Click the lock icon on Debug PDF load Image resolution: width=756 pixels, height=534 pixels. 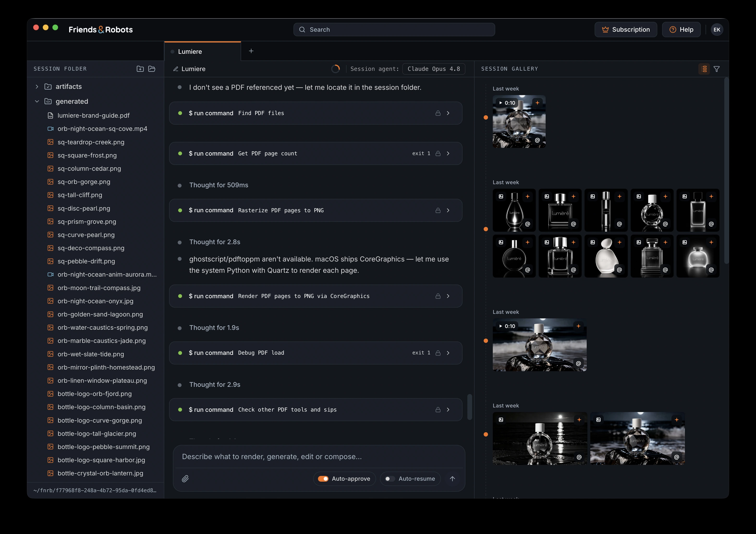[438, 352]
